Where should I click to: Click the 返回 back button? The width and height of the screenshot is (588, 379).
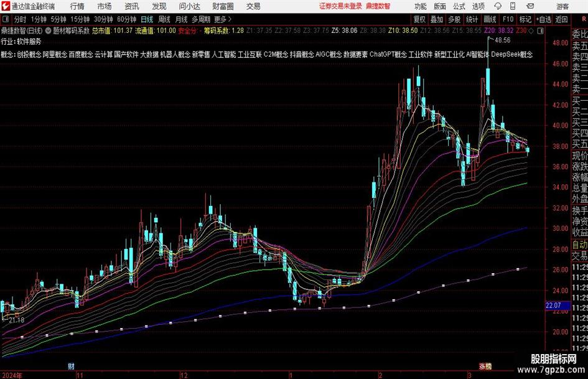point(561,19)
